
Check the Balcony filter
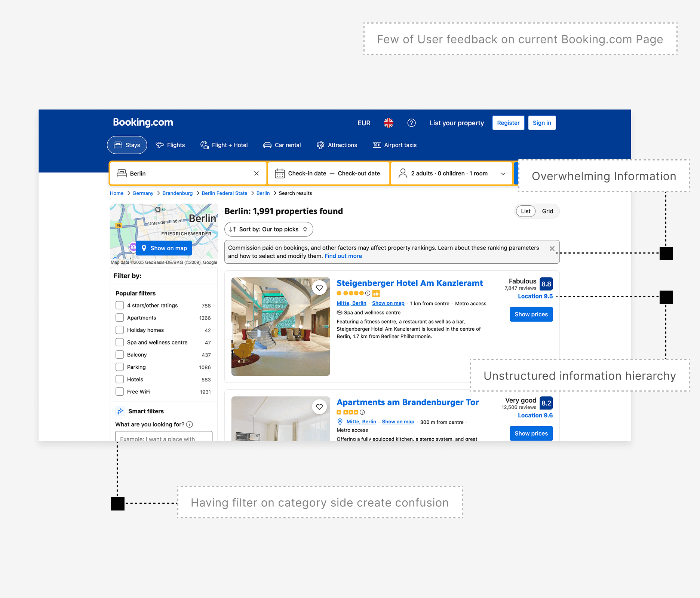120,355
